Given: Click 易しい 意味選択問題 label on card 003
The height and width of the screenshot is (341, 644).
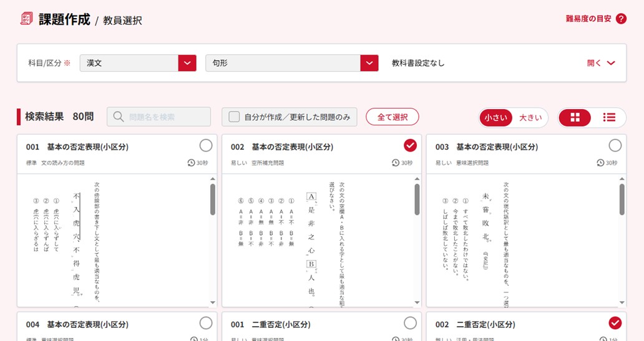Looking at the screenshot, I should tap(462, 163).
